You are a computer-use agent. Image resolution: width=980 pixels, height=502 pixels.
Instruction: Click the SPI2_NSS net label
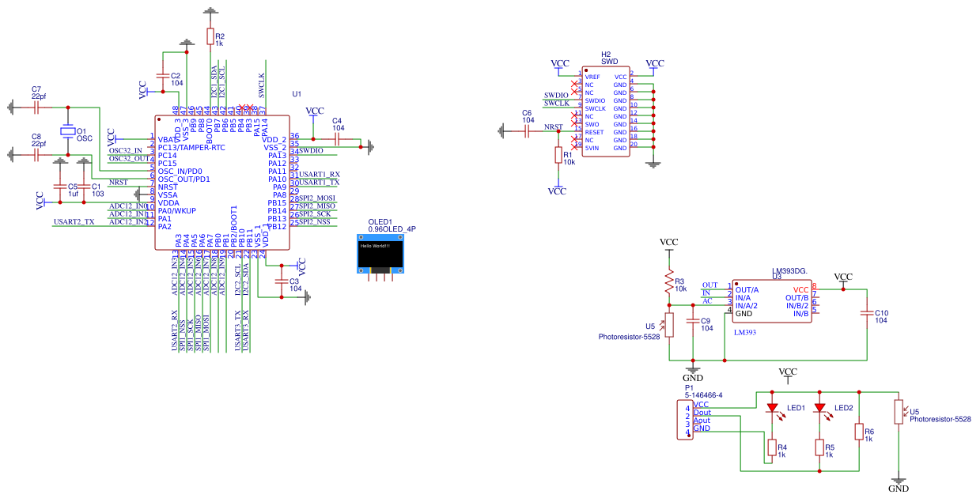[315, 221]
